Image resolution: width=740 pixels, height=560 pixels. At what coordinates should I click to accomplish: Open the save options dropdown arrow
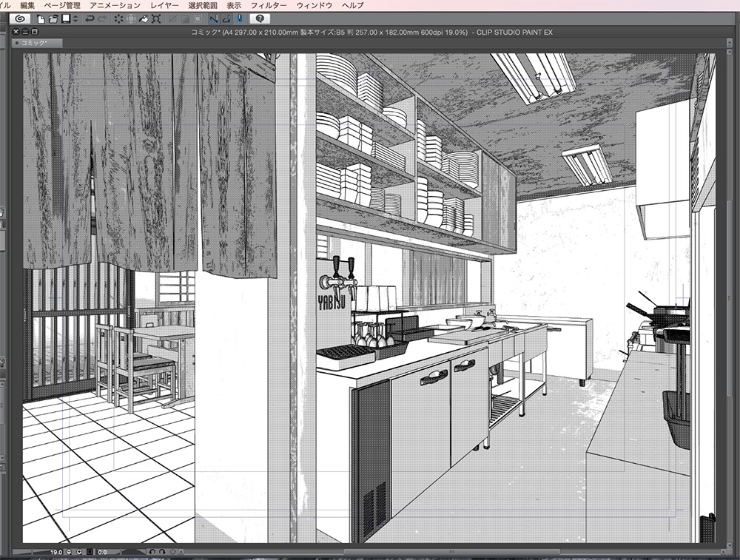[x=75, y=18]
